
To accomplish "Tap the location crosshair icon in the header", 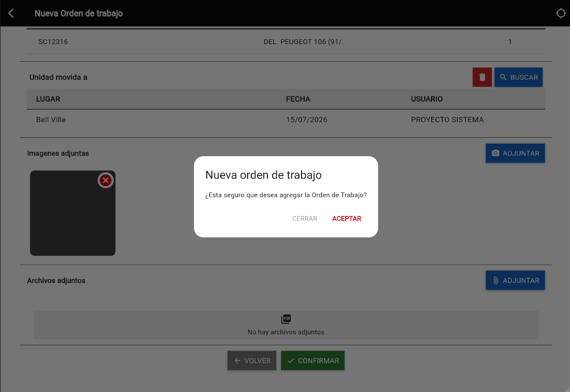I will pyautogui.click(x=561, y=14).
